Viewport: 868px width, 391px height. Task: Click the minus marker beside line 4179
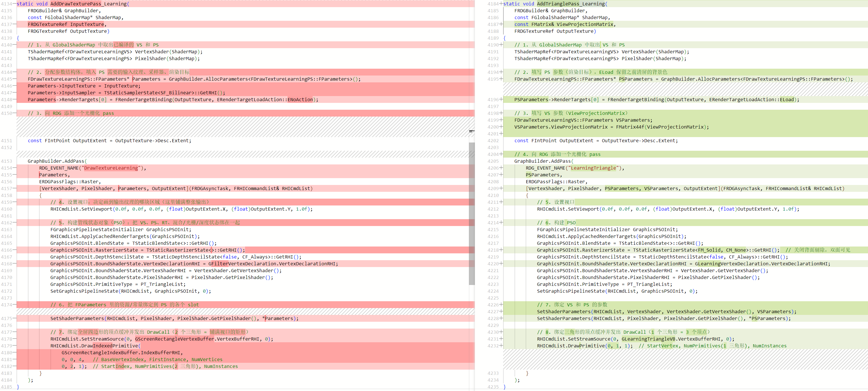click(x=15, y=345)
